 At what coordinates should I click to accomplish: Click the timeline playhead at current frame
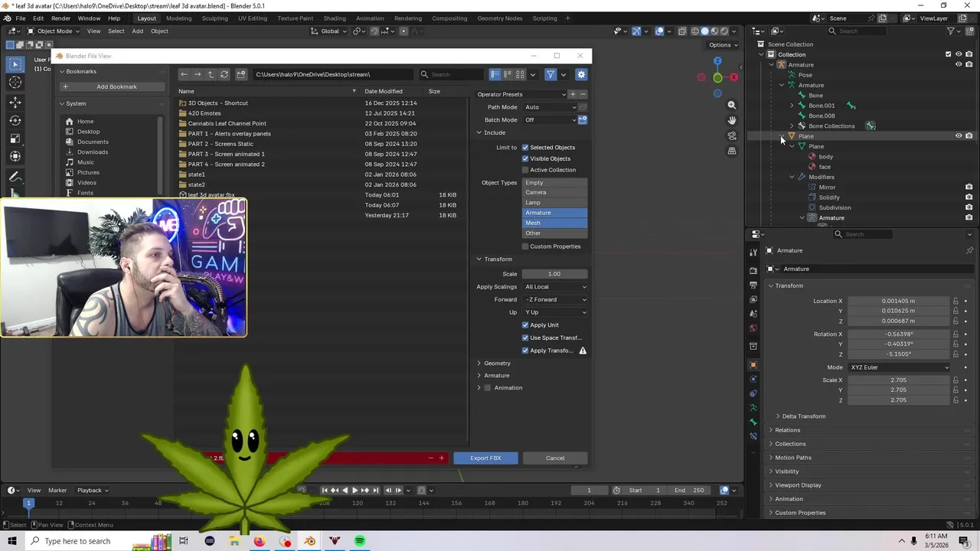click(x=28, y=503)
